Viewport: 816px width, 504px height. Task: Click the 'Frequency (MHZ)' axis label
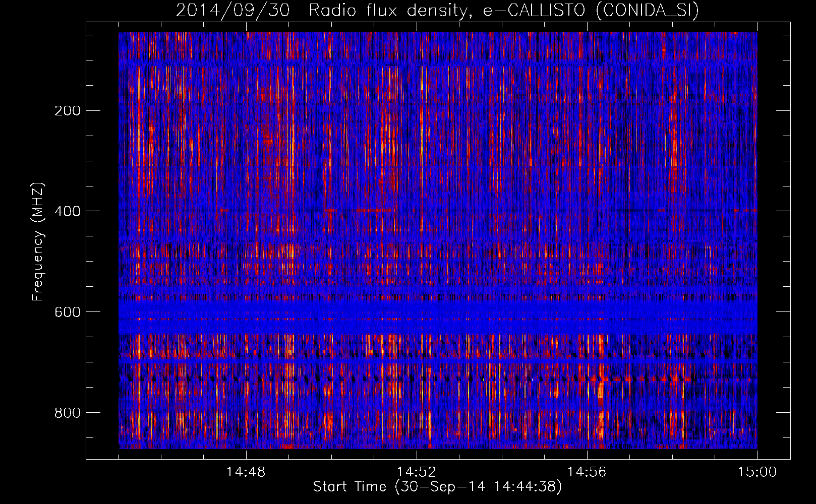[x=38, y=241]
